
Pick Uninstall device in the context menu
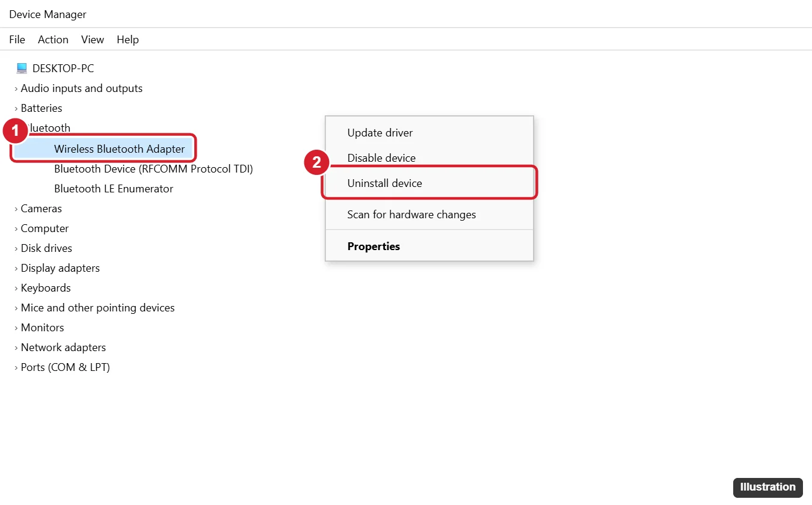pos(429,183)
